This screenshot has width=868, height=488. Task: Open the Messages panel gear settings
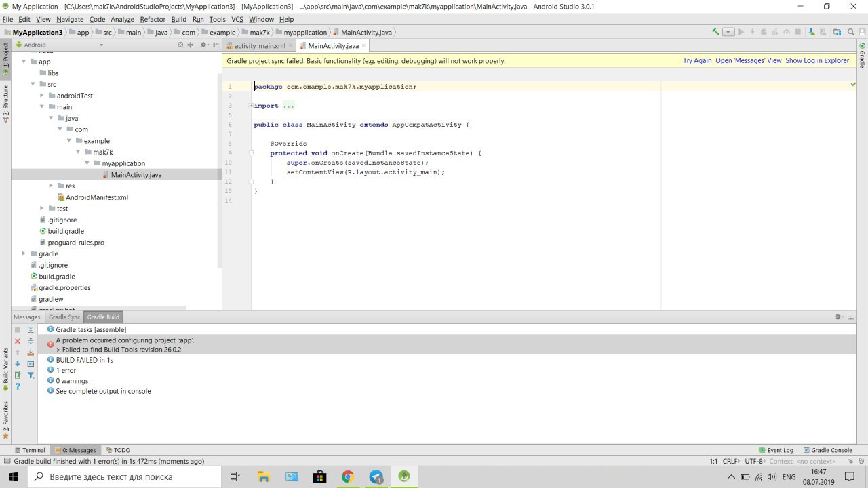(840, 317)
